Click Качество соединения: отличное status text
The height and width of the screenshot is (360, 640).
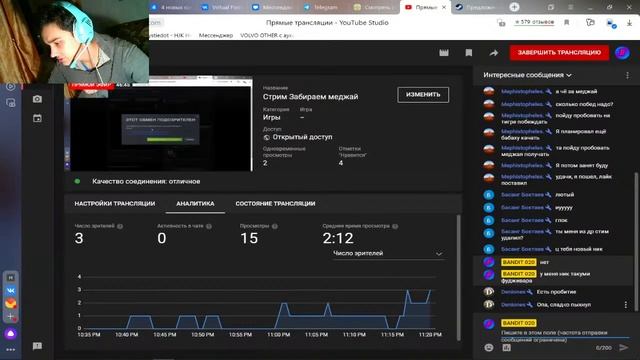146,181
